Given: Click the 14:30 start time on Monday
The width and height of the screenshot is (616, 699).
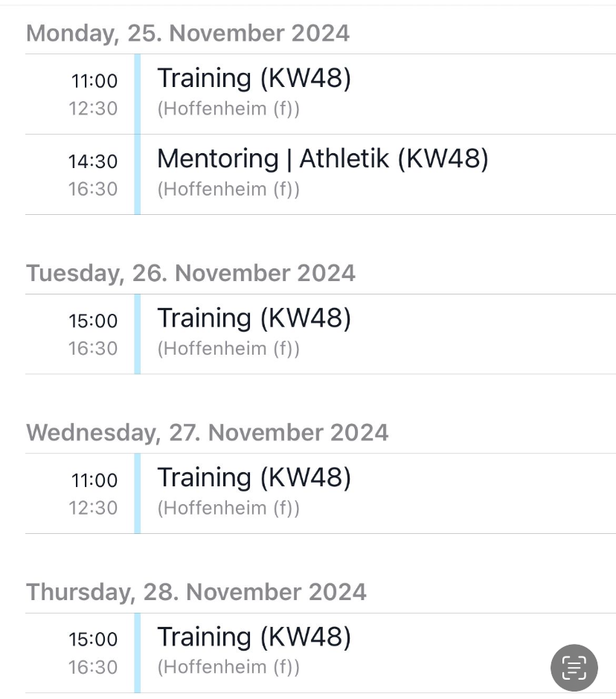Looking at the screenshot, I should tap(93, 161).
